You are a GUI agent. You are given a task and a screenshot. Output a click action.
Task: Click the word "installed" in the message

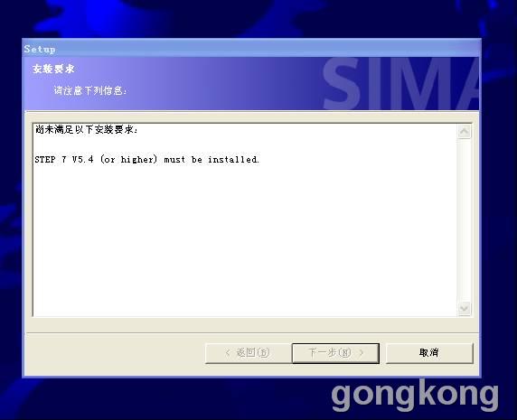[x=233, y=160]
